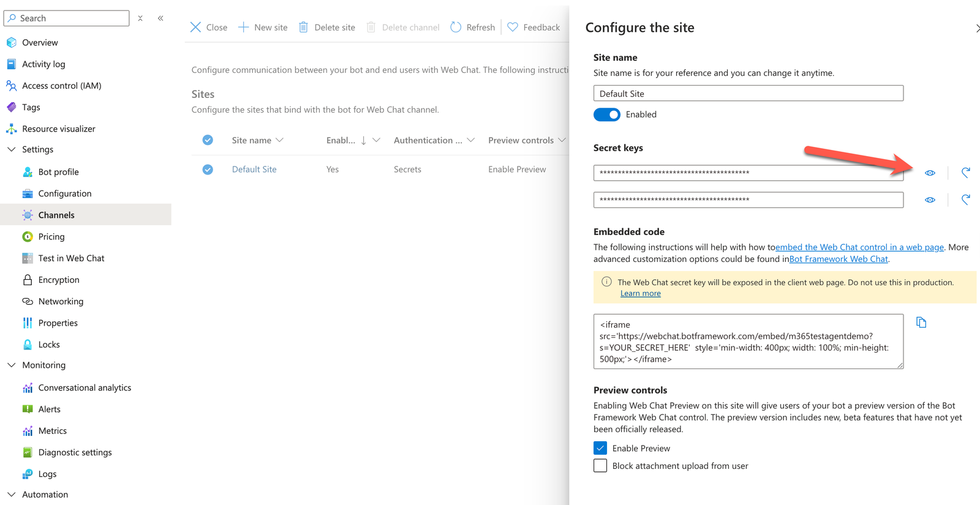This screenshot has width=980, height=505.
Task: Show the second secret key with the eye icon
Action: click(930, 200)
